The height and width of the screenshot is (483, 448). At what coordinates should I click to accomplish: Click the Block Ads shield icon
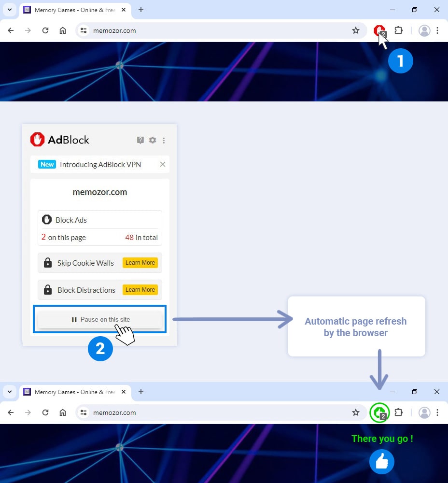click(x=47, y=219)
